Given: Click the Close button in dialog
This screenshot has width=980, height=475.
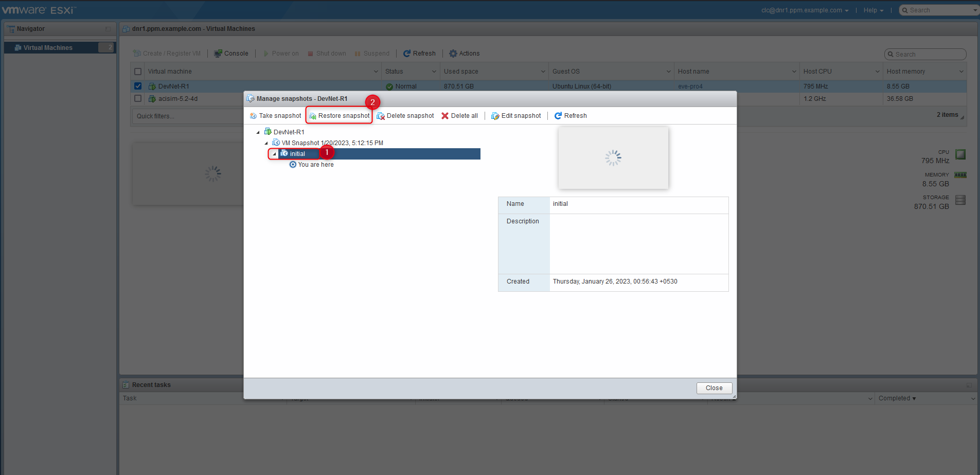Looking at the screenshot, I should click(x=714, y=388).
